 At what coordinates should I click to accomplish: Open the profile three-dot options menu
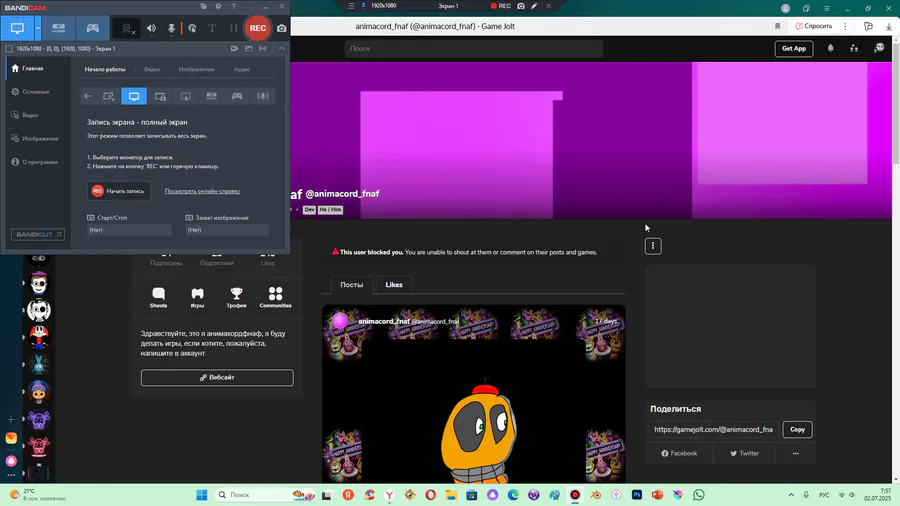[x=653, y=246]
